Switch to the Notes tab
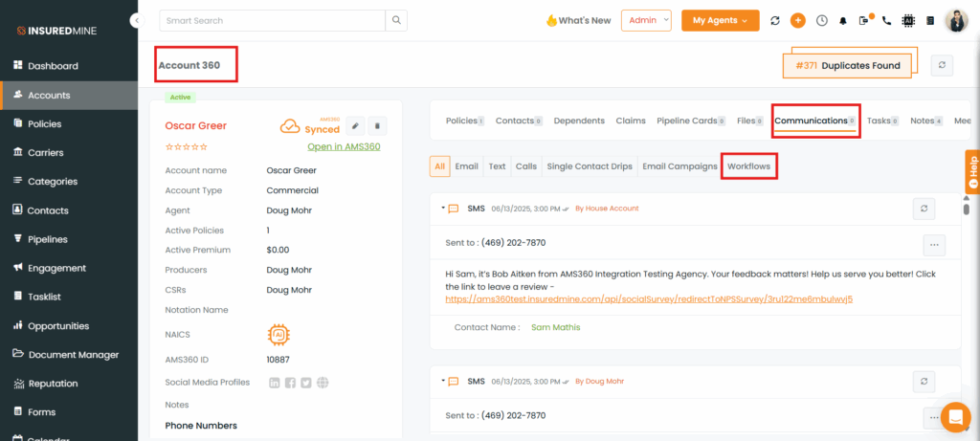Image resolution: width=980 pixels, height=441 pixels. click(926, 121)
